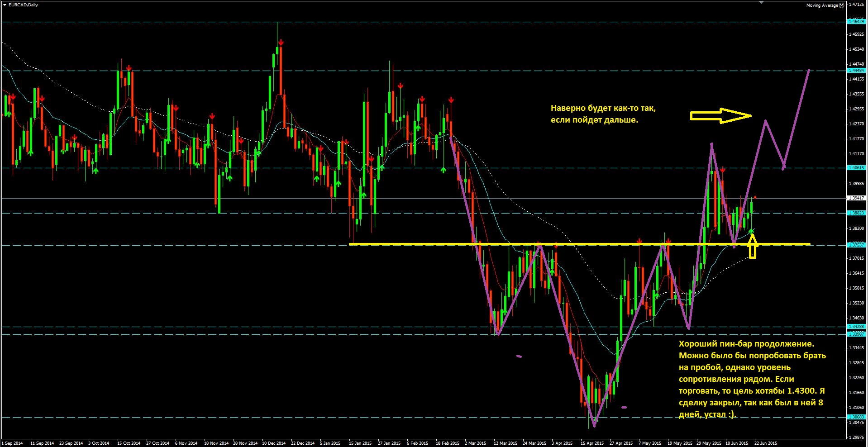
Task: Click the chart shift triangle marker
Action: (x=761, y=2)
